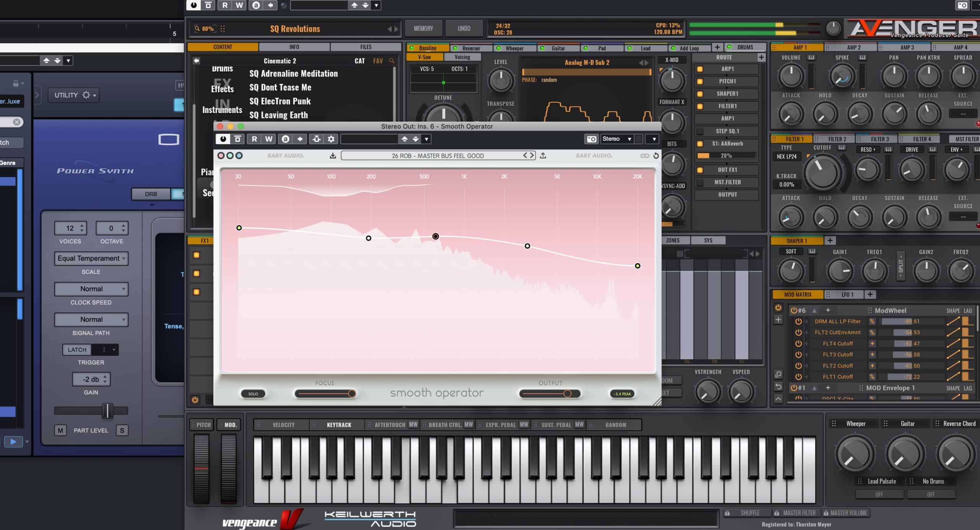Click the FOCUS slider handle
Image resolution: width=980 pixels, height=530 pixels.
click(352, 393)
